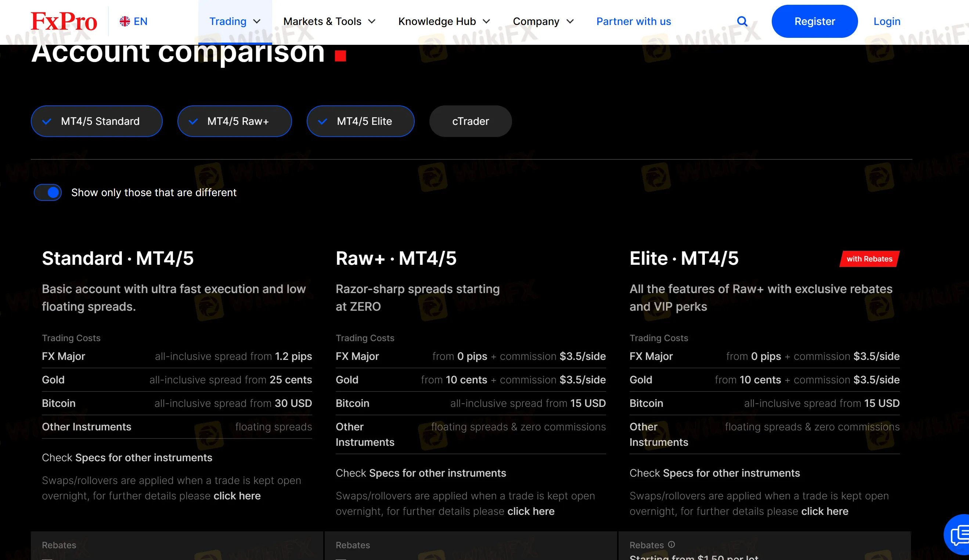Viewport: 969px width, 560px height.
Task: Uncheck the MT4/5 Elite account chip
Action: pos(361,121)
